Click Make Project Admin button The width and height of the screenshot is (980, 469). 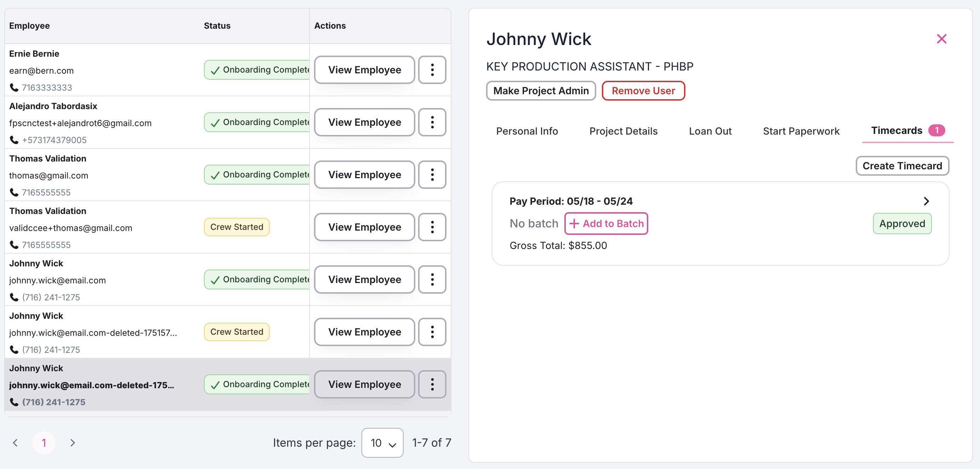541,91
